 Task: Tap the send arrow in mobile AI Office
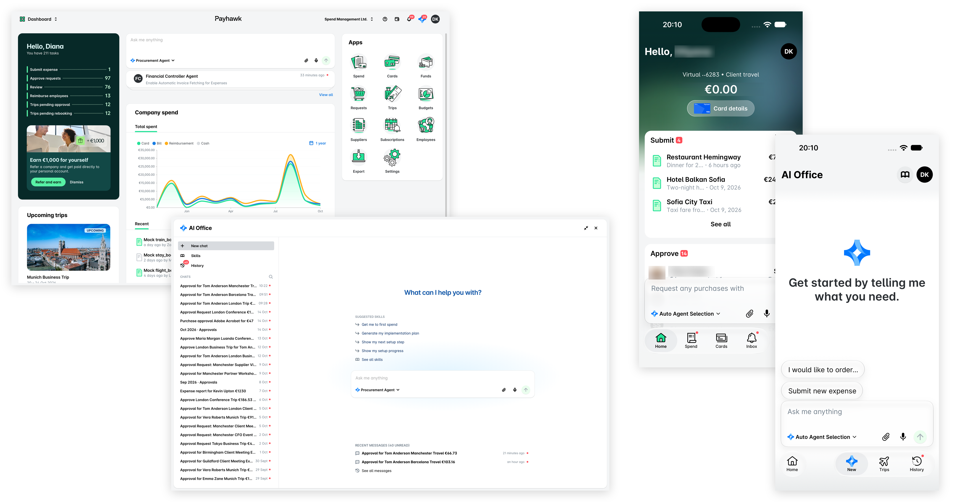920,437
